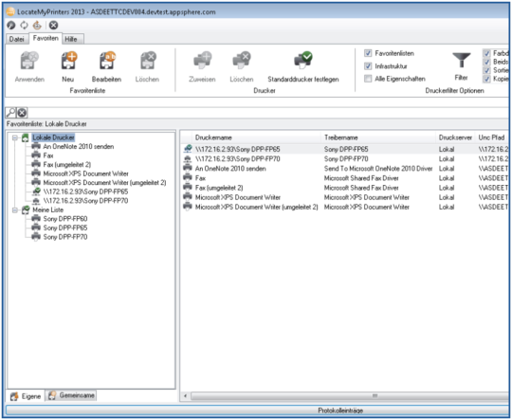Toggle the Beids... filter option checkbox
This screenshot has width=512, height=420.
[486, 62]
